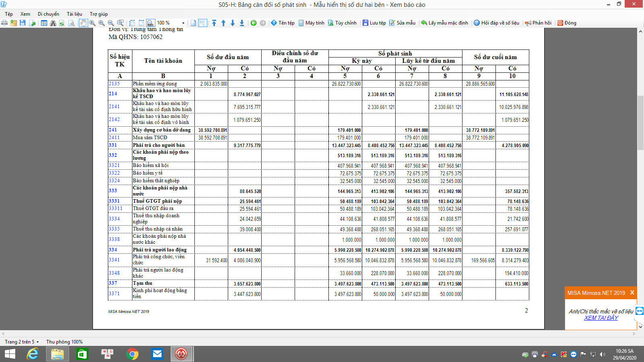The width and height of the screenshot is (644, 362).
Task: Click the blue floppy disk save icon
Action: 23,23
